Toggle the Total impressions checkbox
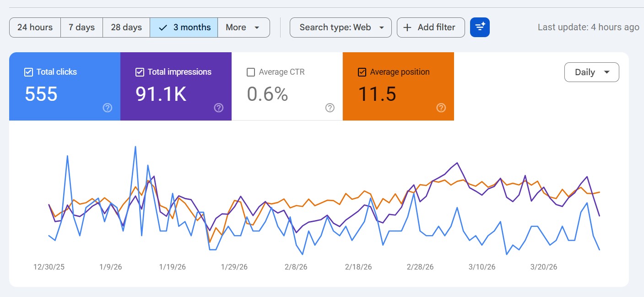The width and height of the screenshot is (644, 297). point(140,71)
